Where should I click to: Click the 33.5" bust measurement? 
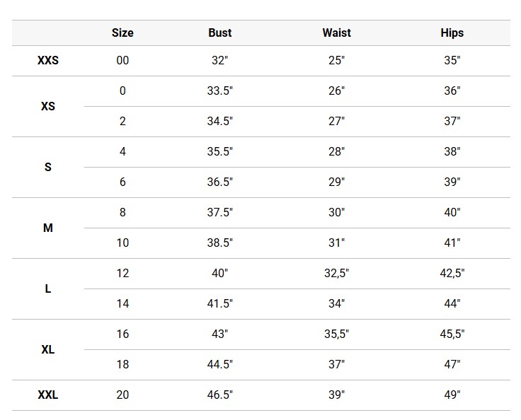(220, 91)
